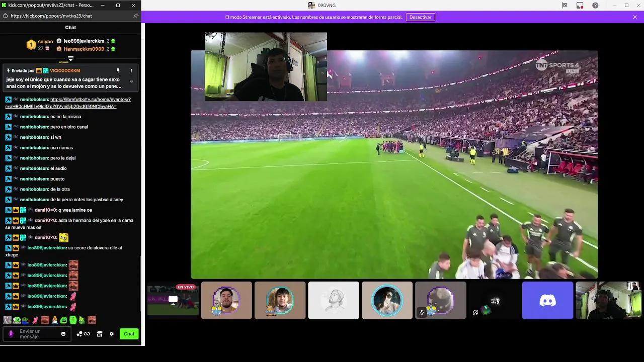Image resolution: width=644 pixels, height=362 pixels.
Task: Click Discord recording screen indicator icon
Action: coord(580,6)
